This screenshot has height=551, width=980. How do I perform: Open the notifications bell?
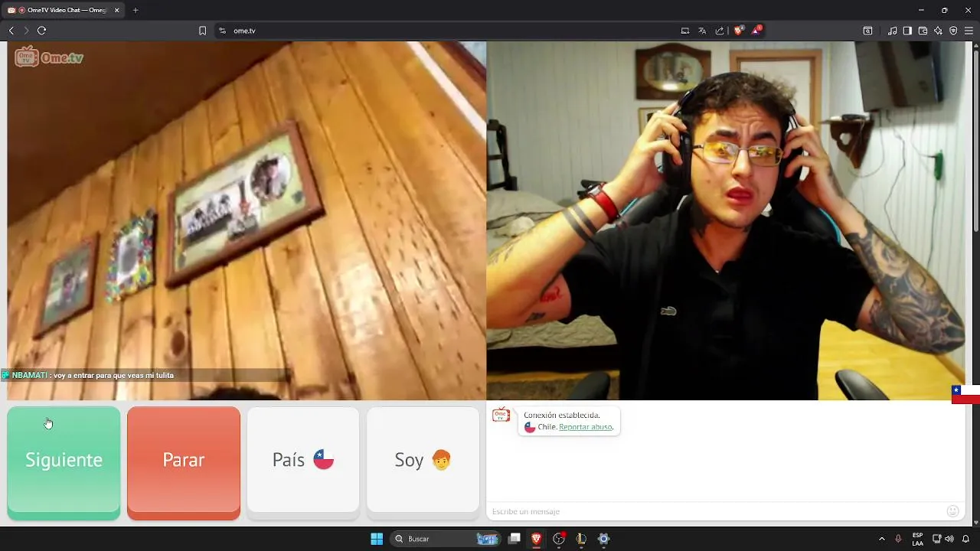point(966,539)
